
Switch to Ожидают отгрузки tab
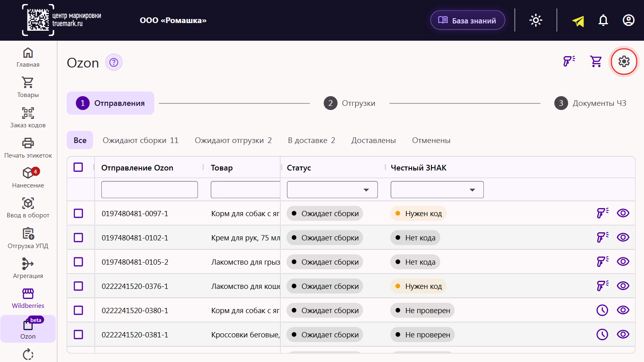coord(233,140)
